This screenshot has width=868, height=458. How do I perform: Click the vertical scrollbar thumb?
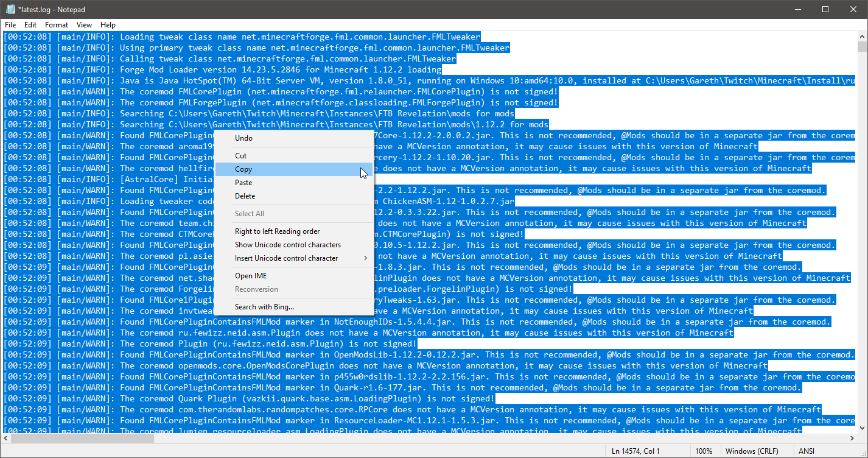pyautogui.click(x=862, y=47)
